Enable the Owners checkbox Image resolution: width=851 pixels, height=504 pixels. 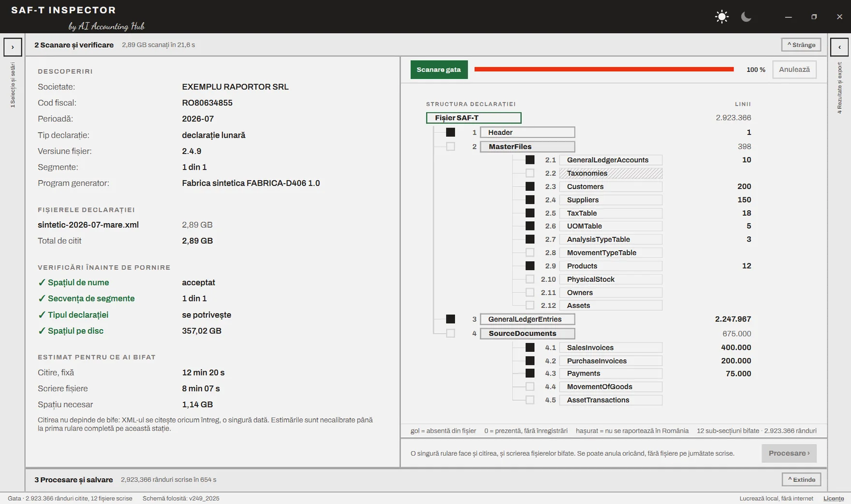(530, 292)
